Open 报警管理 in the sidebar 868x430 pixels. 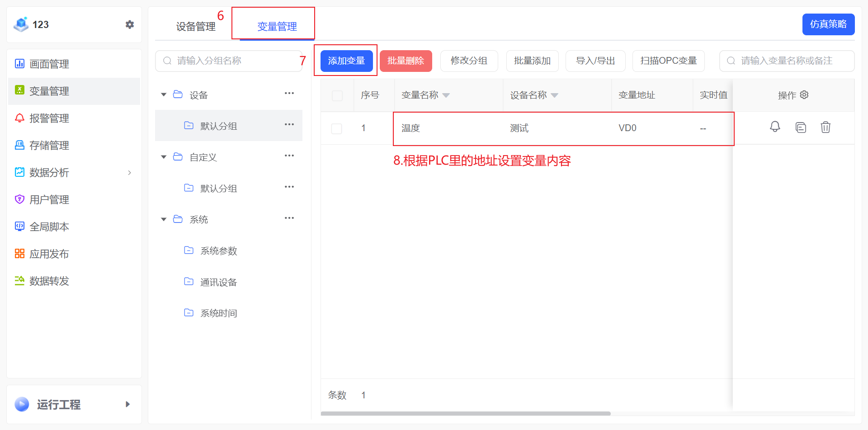coord(49,118)
